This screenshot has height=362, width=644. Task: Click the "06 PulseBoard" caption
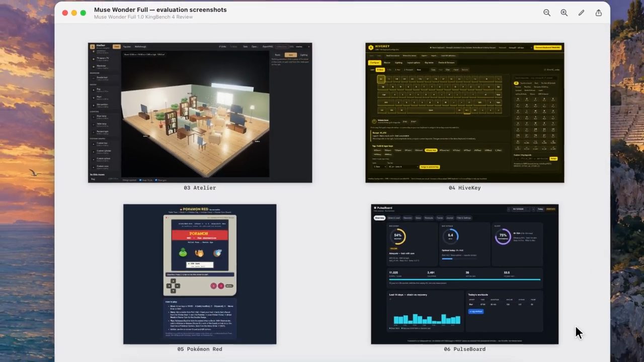pyautogui.click(x=464, y=349)
